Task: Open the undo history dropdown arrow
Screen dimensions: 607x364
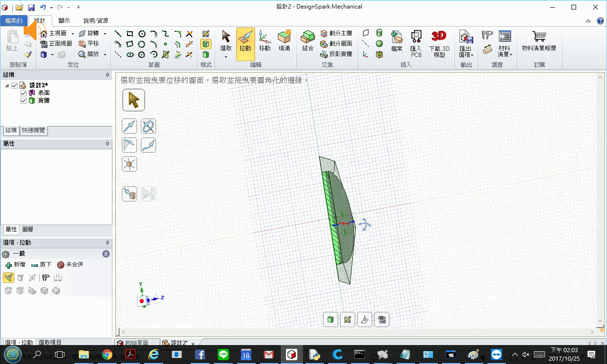Action: [x=51, y=8]
